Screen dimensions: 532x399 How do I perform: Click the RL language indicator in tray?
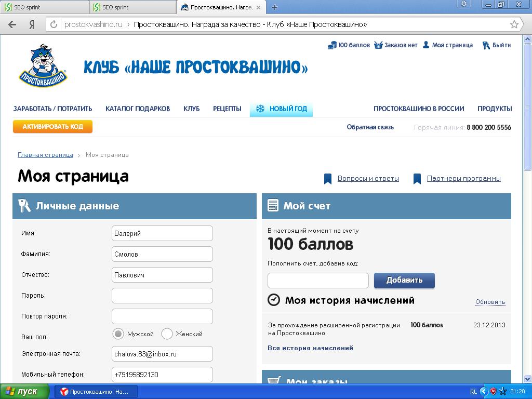tap(474, 392)
